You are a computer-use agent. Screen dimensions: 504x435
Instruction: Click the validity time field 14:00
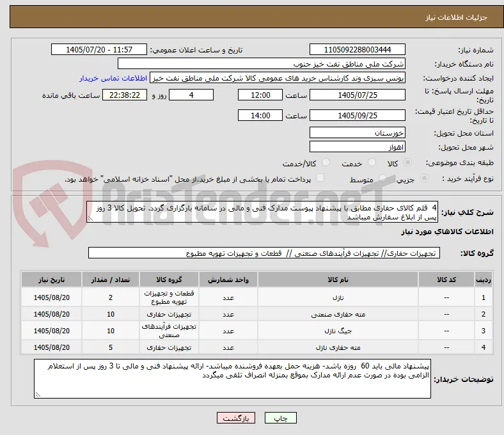(x=260, y=115)
